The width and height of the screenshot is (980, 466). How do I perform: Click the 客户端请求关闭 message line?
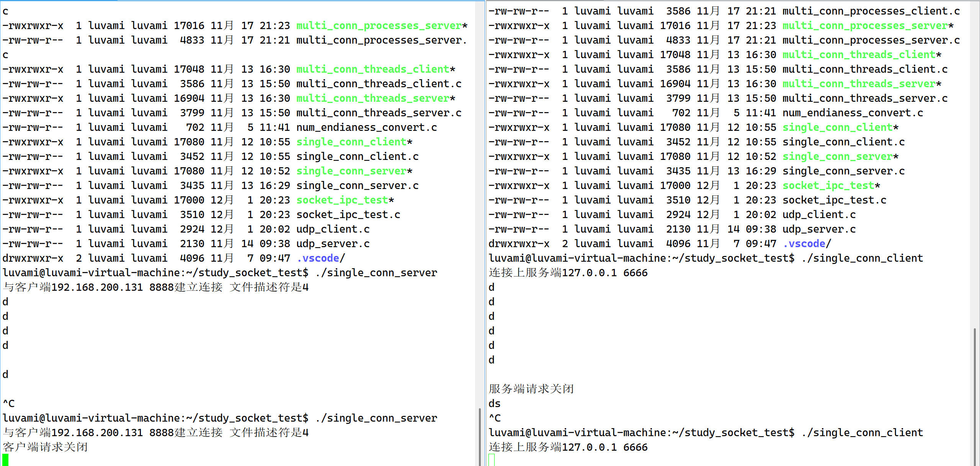point(45,447)
